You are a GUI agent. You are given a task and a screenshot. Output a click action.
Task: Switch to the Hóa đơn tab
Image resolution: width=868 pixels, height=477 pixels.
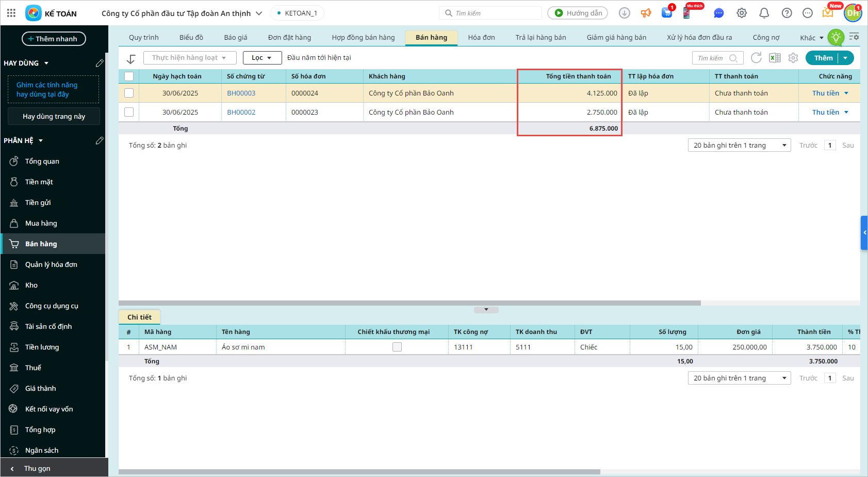[481, 37]
